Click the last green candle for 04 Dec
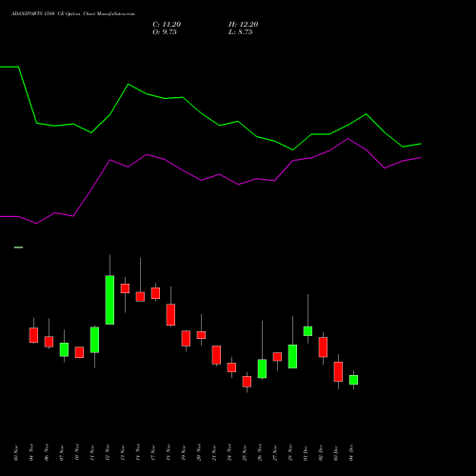476x476 pixels. click(353, 380)
